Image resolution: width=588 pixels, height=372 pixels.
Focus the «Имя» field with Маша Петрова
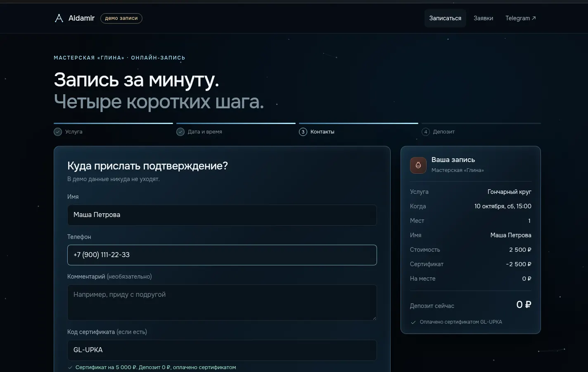coord(222,215)
